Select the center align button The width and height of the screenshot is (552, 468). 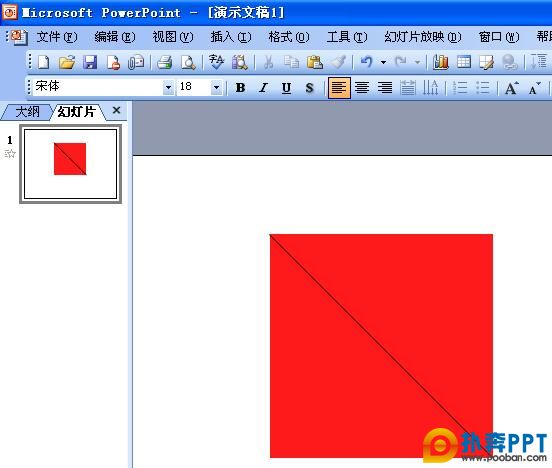tap(362, 87)
